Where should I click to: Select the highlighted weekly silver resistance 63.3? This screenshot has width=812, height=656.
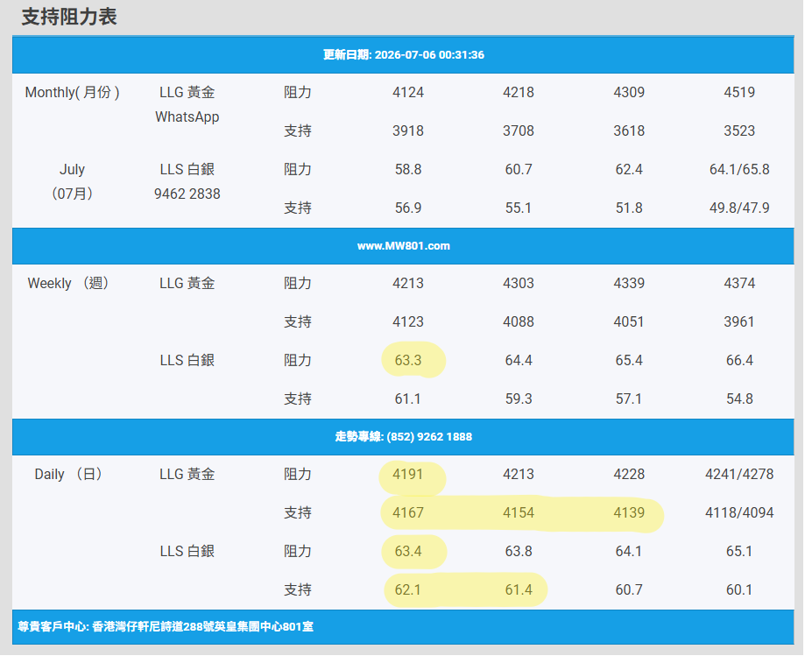(408, 360)
